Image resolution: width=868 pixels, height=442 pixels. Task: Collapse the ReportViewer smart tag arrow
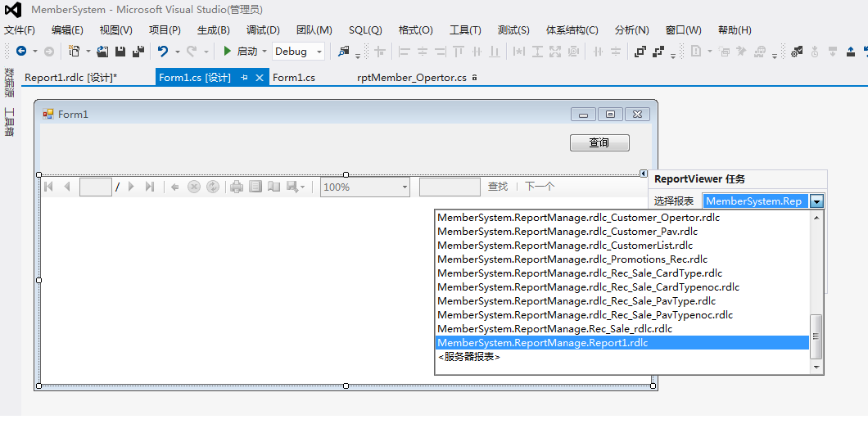coord(644,174)
